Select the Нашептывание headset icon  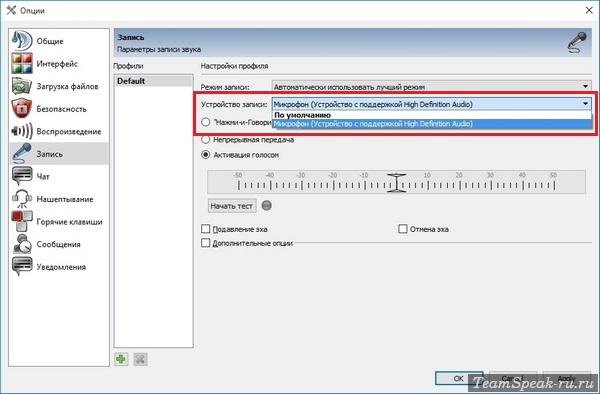pos(21,199)
